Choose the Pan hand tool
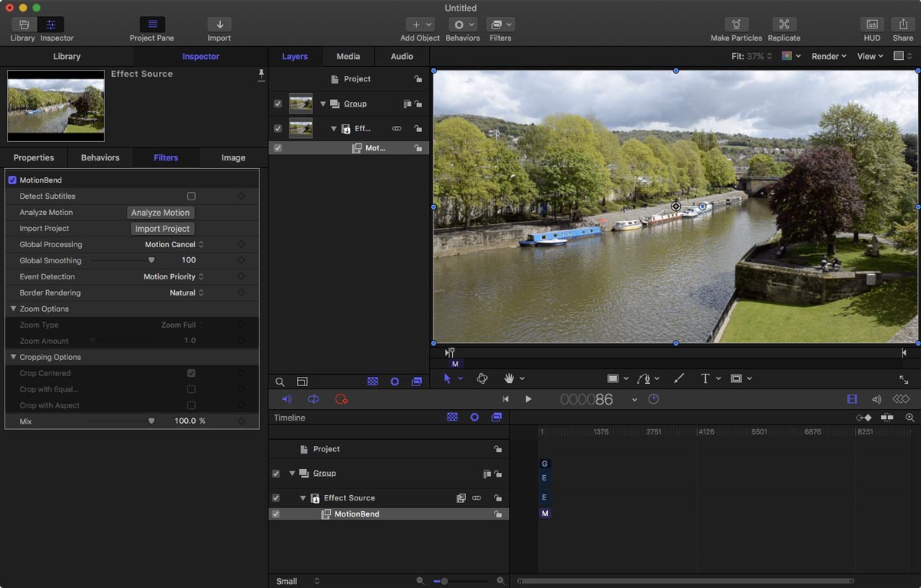This screenshot has height=588, width=921. (509, 378)
